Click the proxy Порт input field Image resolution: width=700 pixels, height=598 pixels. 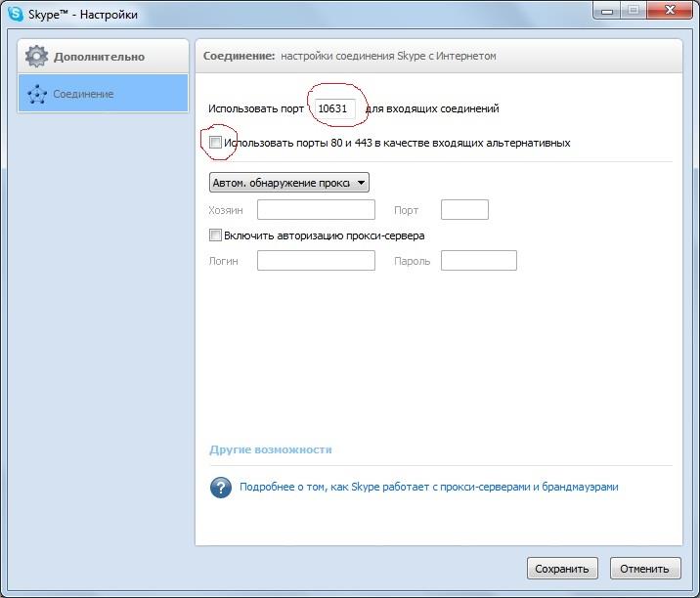point(464,210)
